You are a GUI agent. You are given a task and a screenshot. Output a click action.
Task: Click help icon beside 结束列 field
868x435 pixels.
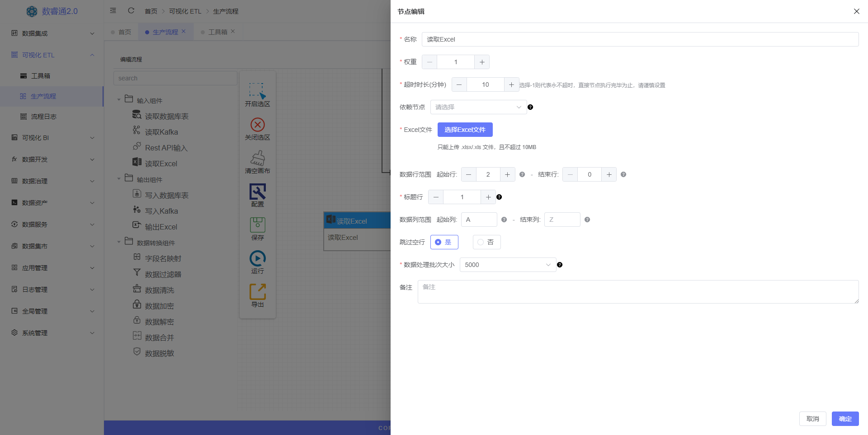tap(587, 220)
